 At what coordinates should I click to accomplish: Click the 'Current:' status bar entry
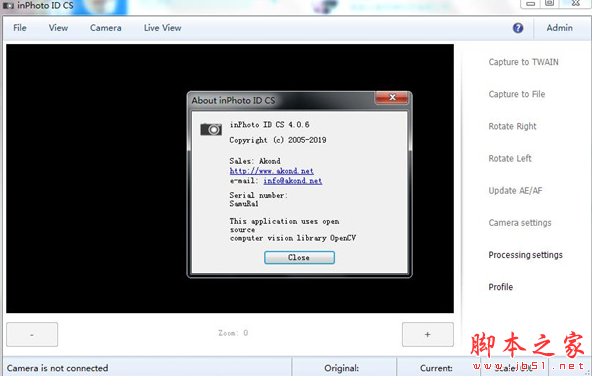click(436, 368)
